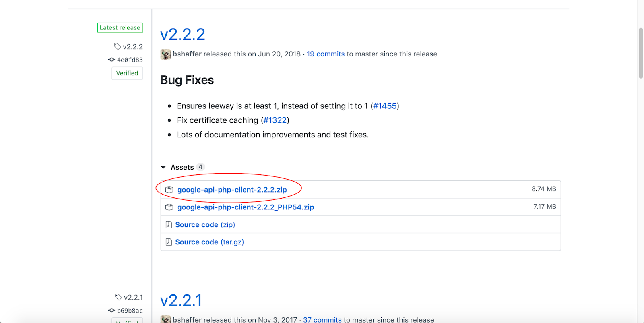Click the file icon for Source code (zip)
The height and width of the screenshot is (323, 644).
(169, 225)
